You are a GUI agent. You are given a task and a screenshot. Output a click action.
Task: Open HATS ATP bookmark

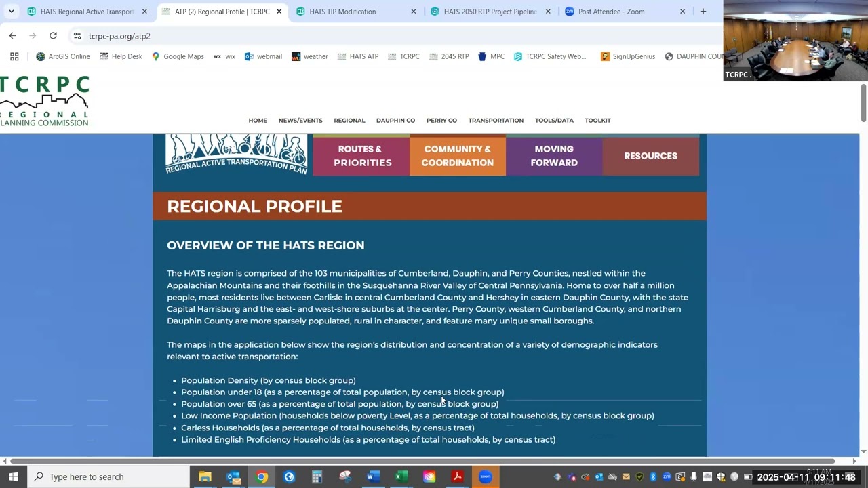358,56
